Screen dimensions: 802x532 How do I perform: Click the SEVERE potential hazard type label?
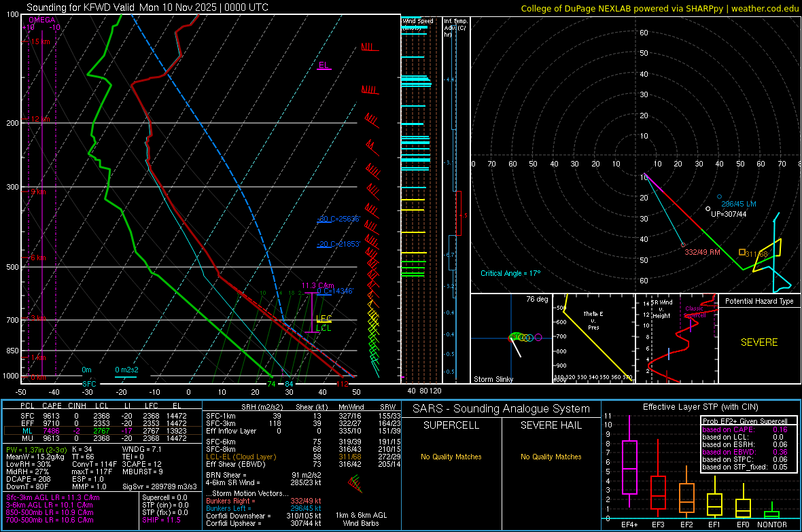[759, 342]
